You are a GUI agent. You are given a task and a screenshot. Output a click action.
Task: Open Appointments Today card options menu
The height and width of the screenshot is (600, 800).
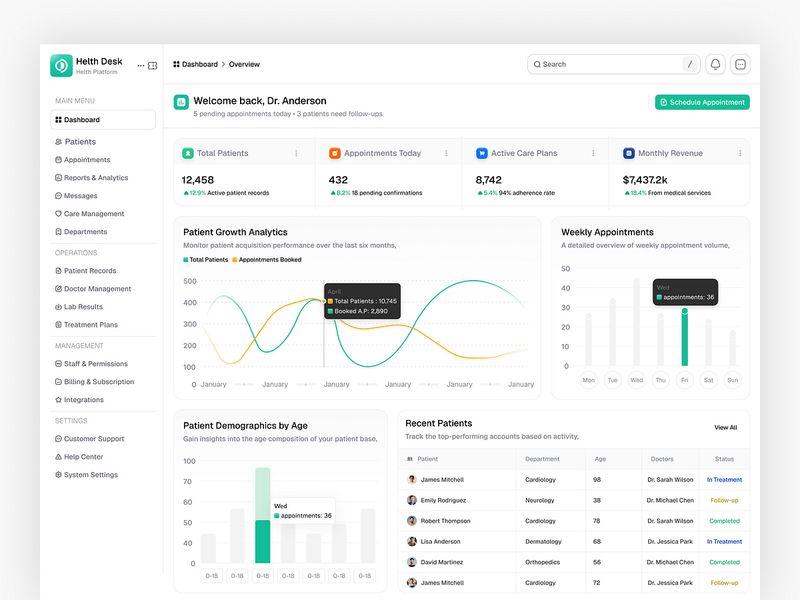pos(446,153)
